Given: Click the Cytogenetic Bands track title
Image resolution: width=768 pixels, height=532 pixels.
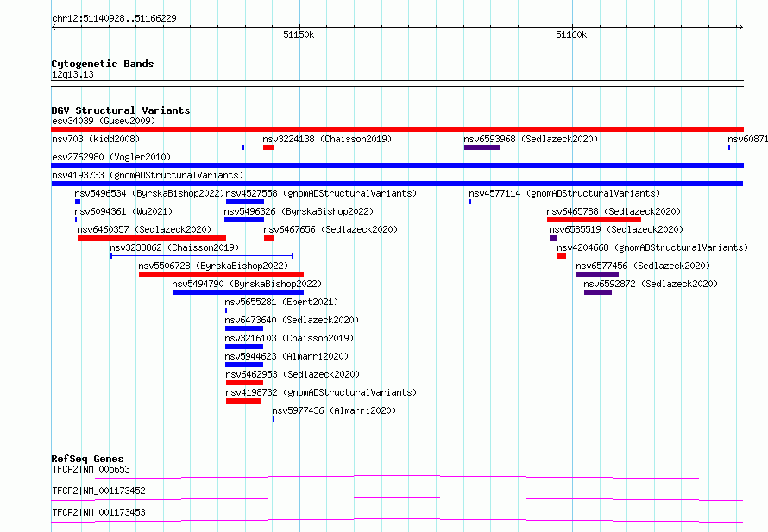Looking at the screenshot, I should pyautogui.click(x=103, y=64).
